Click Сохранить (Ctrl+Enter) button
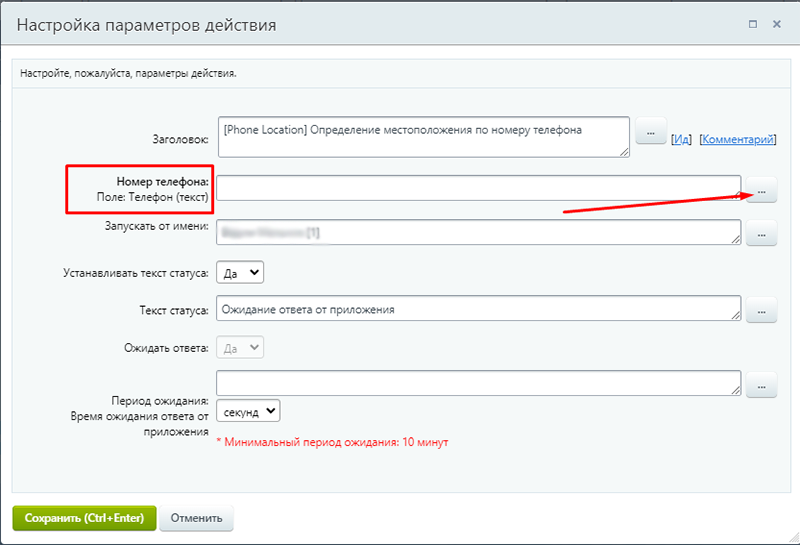Image resolution: width=800 pixels, height=545 pixels. point(84,518)
